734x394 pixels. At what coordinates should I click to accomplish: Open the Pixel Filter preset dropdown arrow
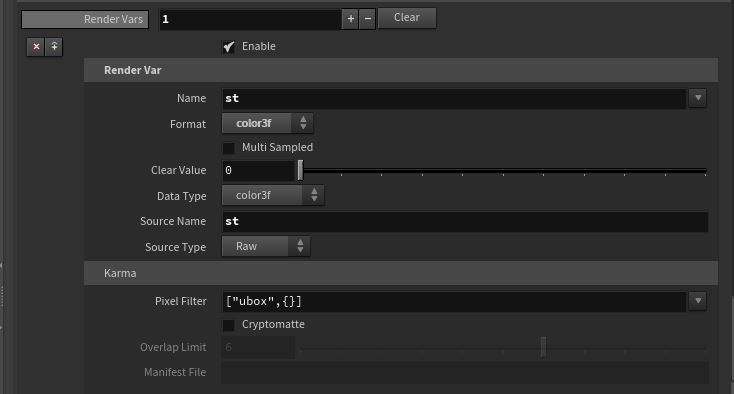[x=697, y=301]
